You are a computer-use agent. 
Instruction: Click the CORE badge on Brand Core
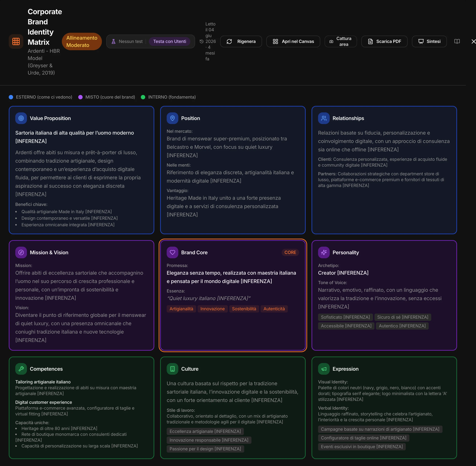(x=290, y=252)
